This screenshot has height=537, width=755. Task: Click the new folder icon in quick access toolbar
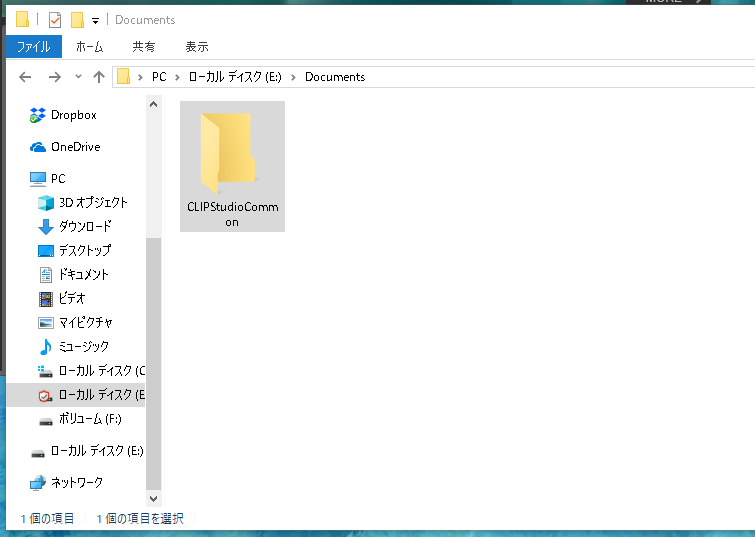coord(76,19)
